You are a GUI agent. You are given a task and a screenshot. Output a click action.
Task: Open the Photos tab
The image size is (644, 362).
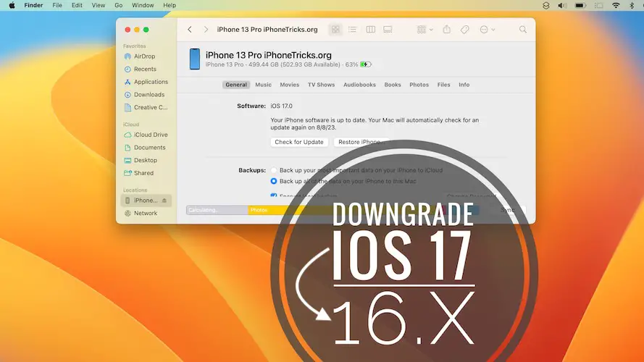(419, 85)
